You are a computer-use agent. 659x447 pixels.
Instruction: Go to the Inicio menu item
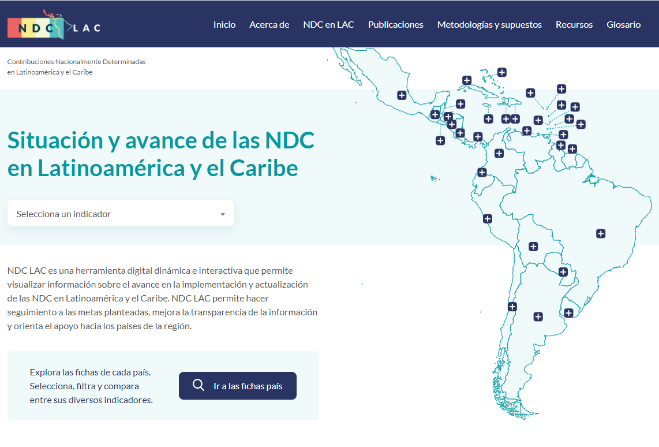click(x=224, y=25)
